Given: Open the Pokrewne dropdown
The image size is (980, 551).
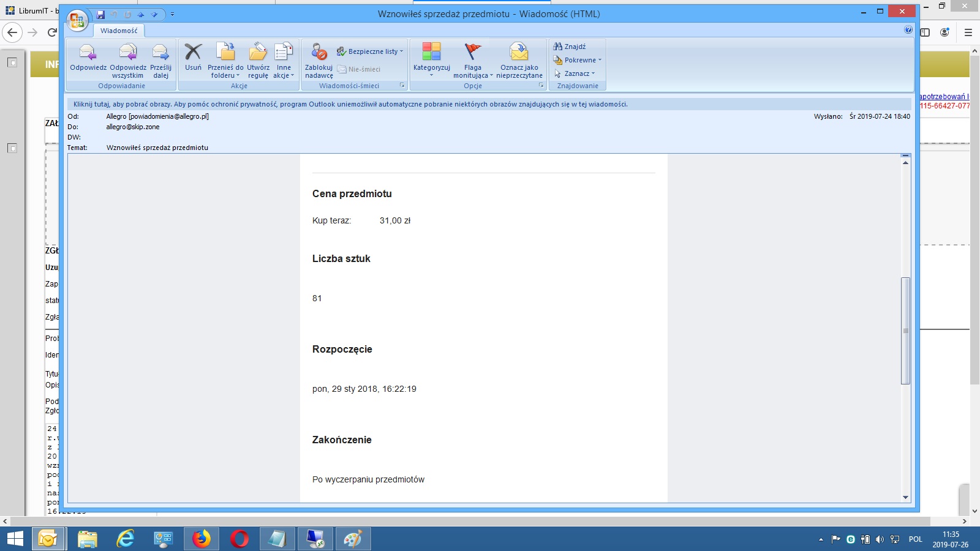Looking at the screenshot, I should tap(578, 60).
